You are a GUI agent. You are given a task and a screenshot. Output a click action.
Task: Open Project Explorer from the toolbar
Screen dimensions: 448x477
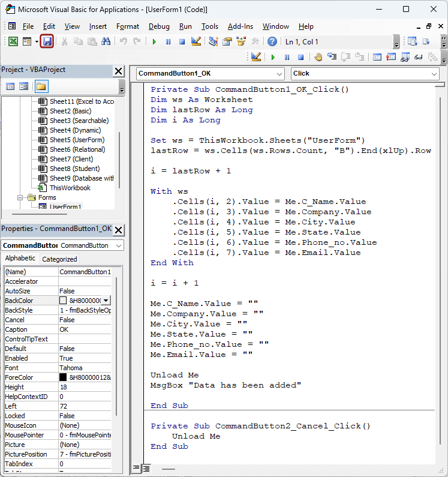[x=214, y=41]
